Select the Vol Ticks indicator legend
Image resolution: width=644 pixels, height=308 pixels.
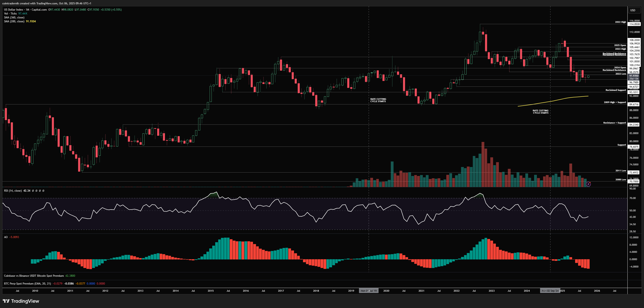coord(10,14)
